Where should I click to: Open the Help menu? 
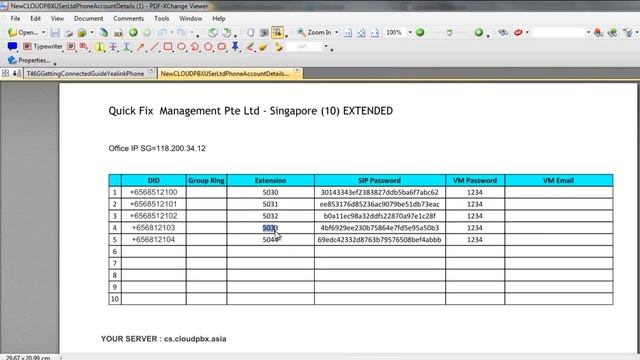(219, 18)
